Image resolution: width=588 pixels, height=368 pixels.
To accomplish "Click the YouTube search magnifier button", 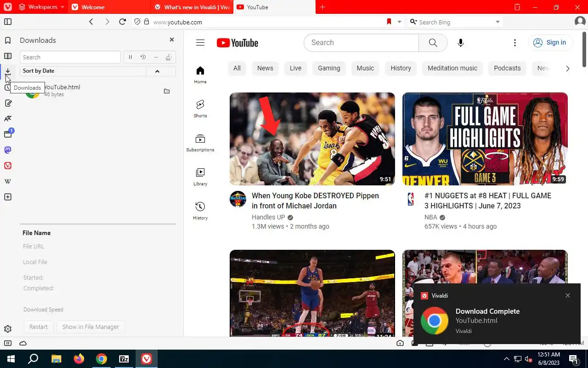I will coord(433,43).
